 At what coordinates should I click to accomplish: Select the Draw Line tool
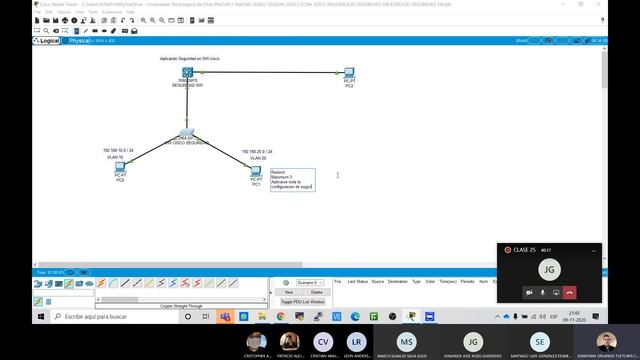86,31
